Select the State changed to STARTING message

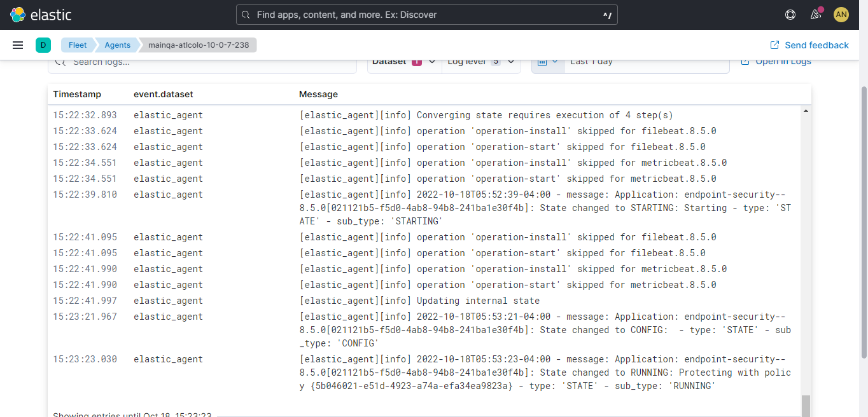coord(545,208)
